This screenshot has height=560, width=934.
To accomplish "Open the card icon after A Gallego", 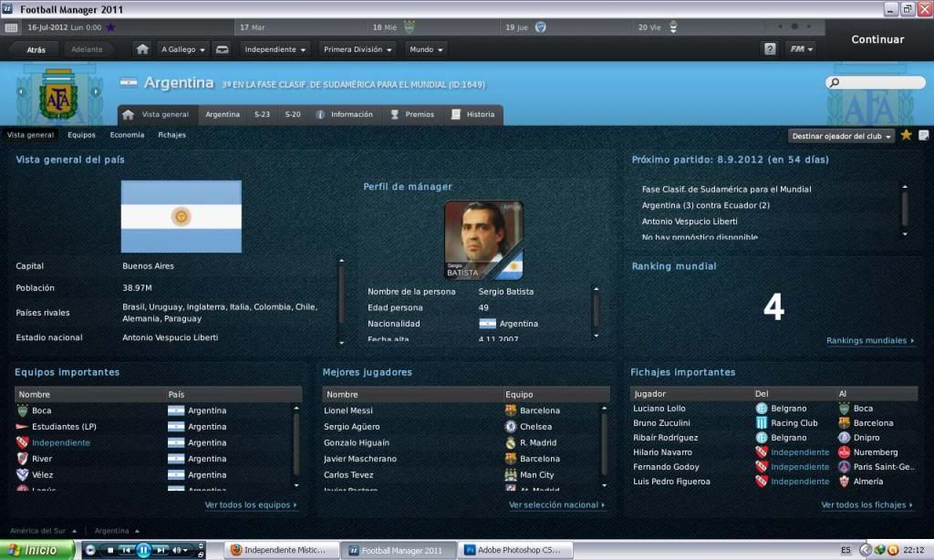I will tap(223, 49).
